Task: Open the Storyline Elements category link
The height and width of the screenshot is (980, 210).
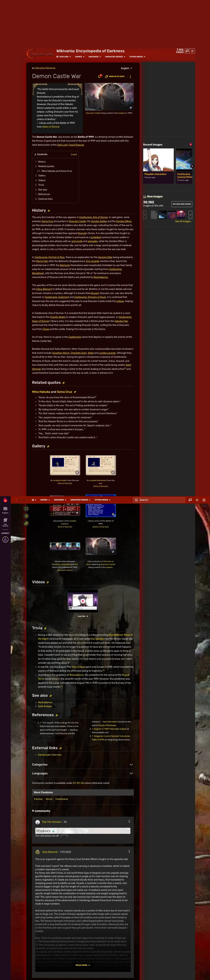Action: (45, 68)
